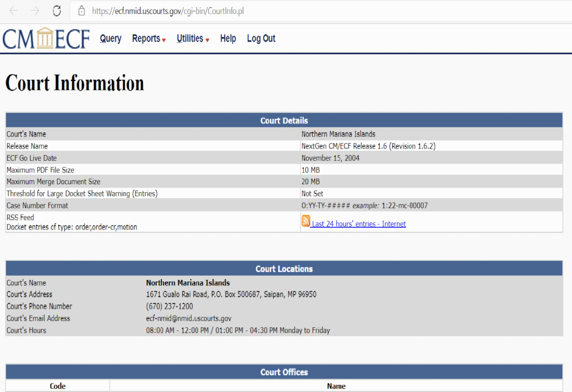Click the Court Information page heading
Screen dimensions: 572x392
coord(75,83)
